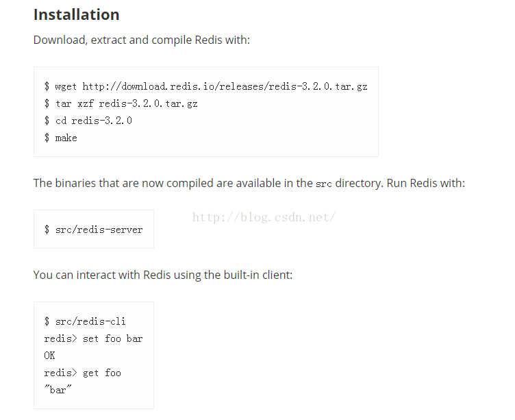Click the redis-3.2.0.tar.gz download URL

[225, 86]
